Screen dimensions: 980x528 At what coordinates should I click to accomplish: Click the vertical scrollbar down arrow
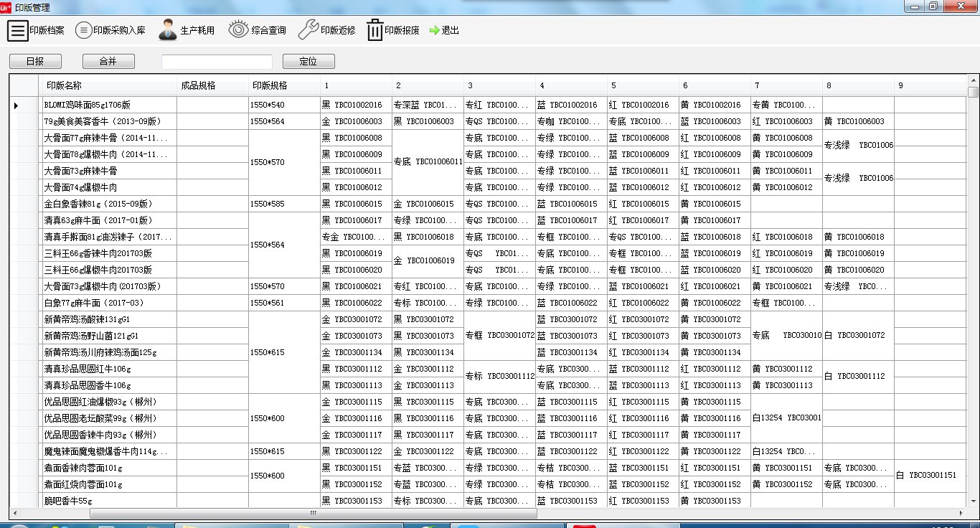point(973,501)
